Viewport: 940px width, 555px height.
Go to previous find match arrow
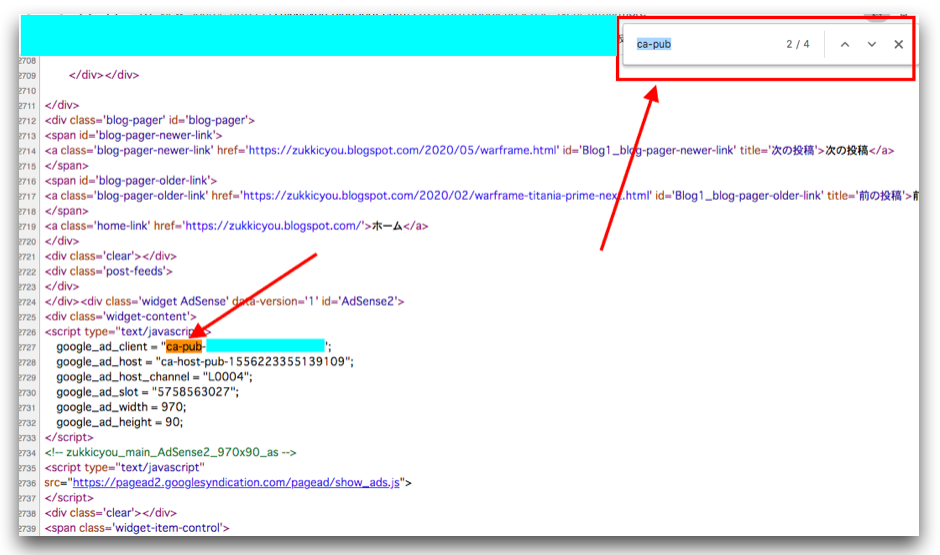pyautogui.click(x=845, y=44)
